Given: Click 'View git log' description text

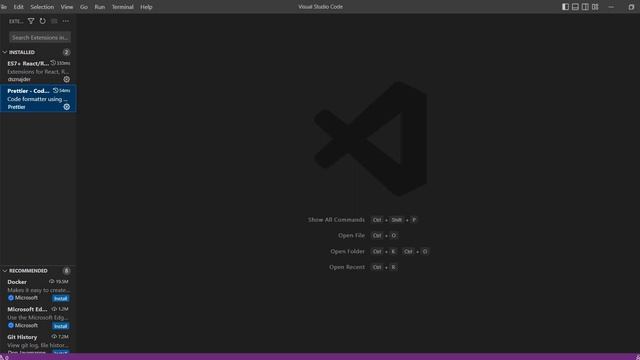Looking at the screenshot, I should 38,345.
